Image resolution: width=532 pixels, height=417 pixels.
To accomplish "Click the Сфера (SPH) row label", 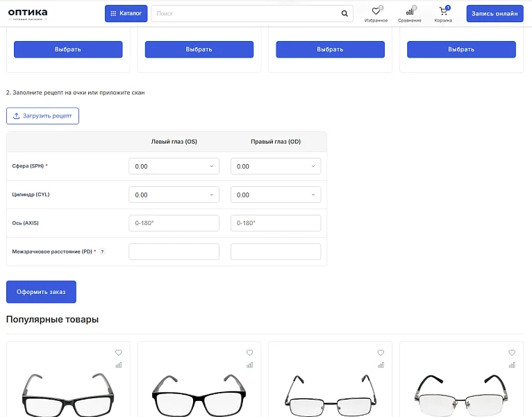I will [28, 166].
